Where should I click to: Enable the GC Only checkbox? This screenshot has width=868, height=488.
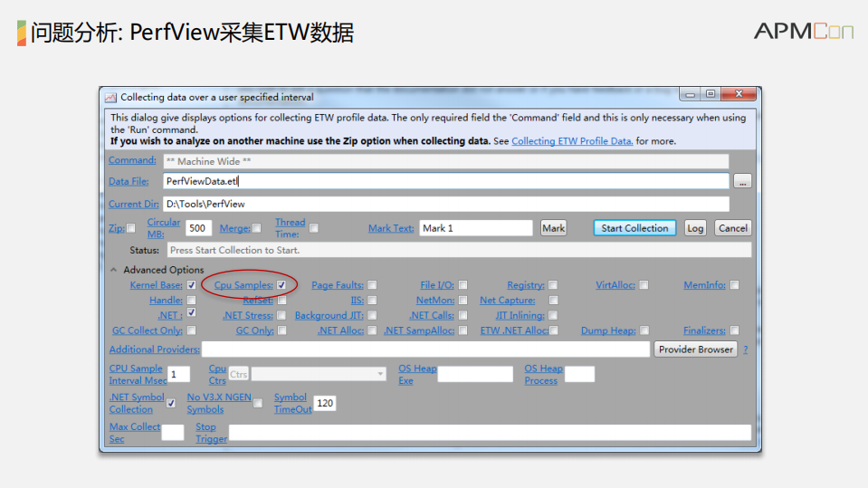point(281,330)
